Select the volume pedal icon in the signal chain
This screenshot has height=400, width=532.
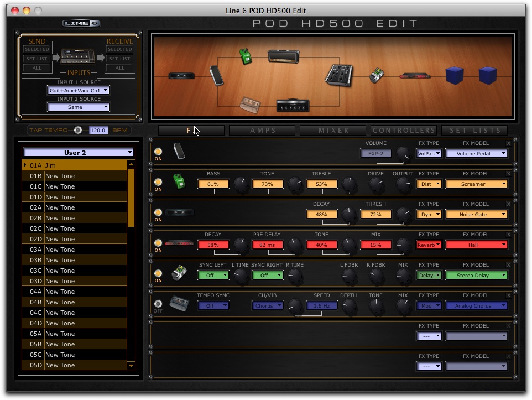[216, 75]
